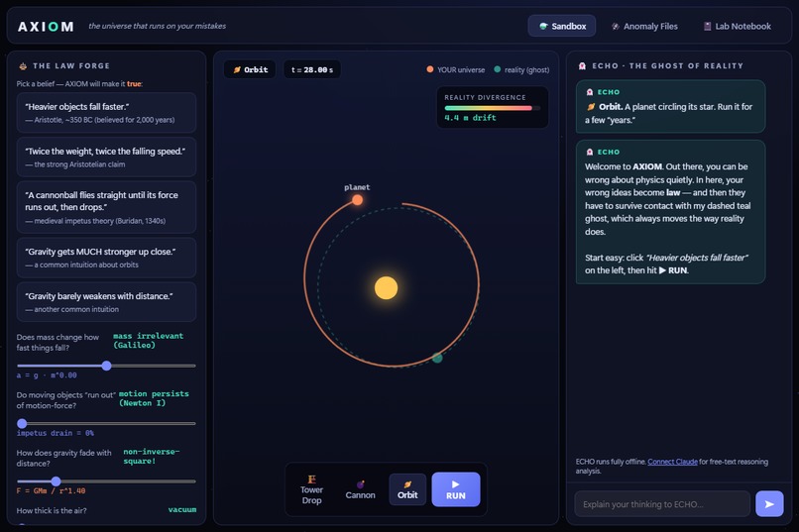Select the Tower Drop scenario
The height and width of the screenshot is (532, 799).
[x=311, y=489]
